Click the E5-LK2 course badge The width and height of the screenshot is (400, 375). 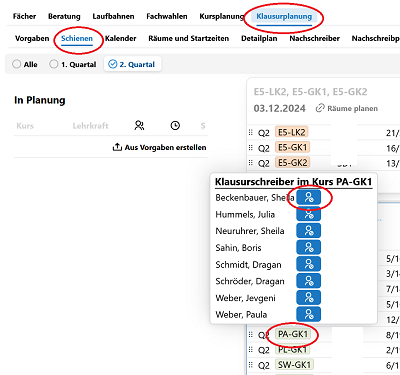292,132
